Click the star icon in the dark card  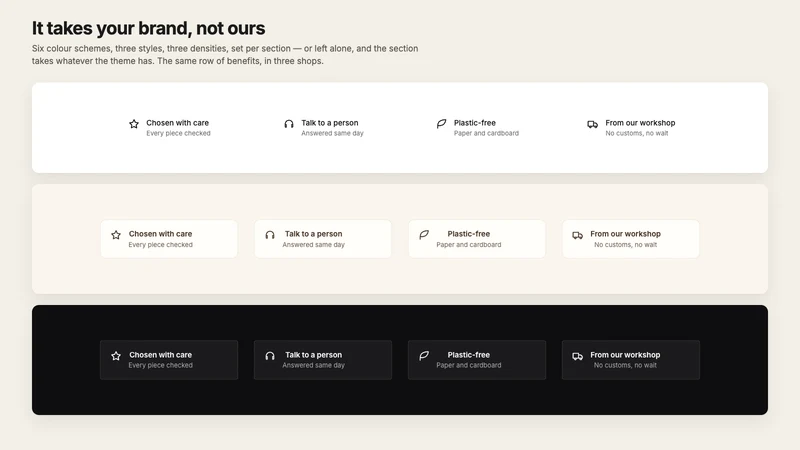coord(116,356)
